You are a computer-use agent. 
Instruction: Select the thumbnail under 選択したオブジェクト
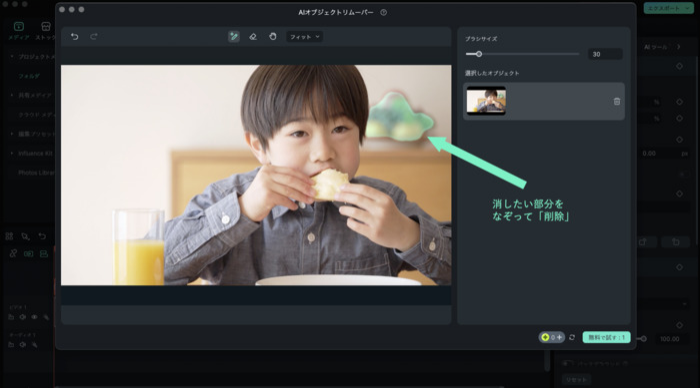[x=486, y=101]
